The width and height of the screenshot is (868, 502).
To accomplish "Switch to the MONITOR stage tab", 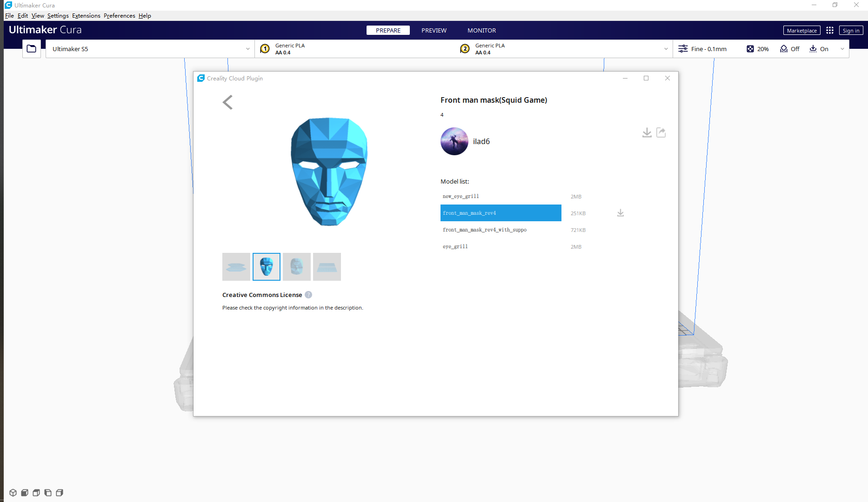I will click(x=481, y=30).
